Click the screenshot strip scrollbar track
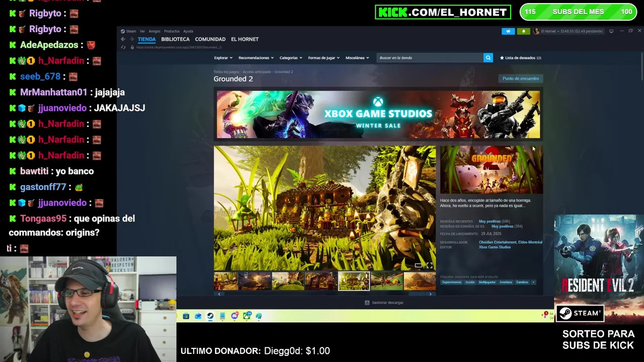Viewport: 644px width, 362px height. (325, 294)
